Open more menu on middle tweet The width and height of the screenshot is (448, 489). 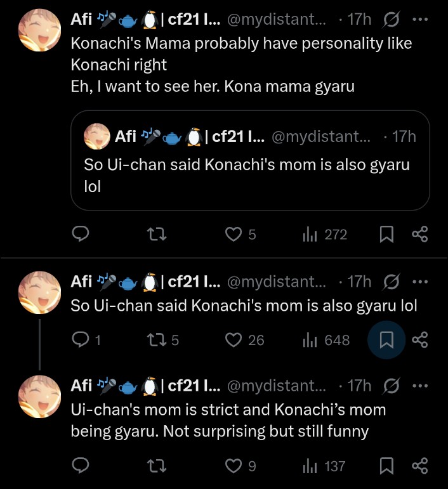[419, 281]
